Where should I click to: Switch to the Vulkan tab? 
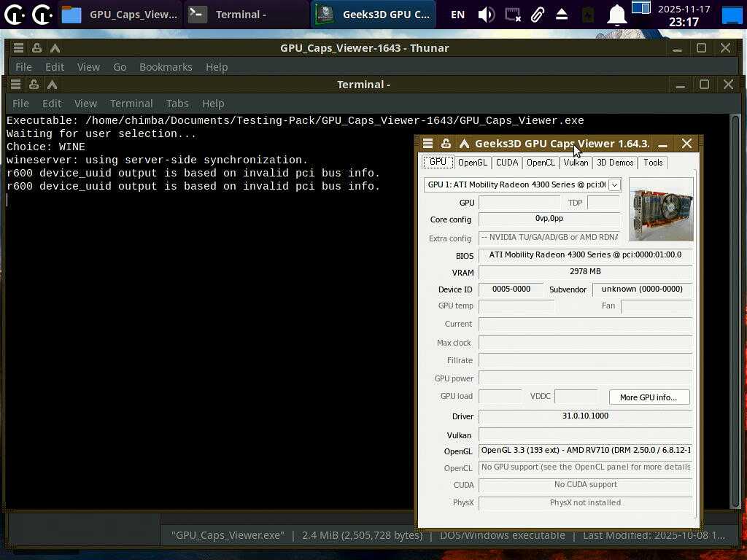click(576, 163)
